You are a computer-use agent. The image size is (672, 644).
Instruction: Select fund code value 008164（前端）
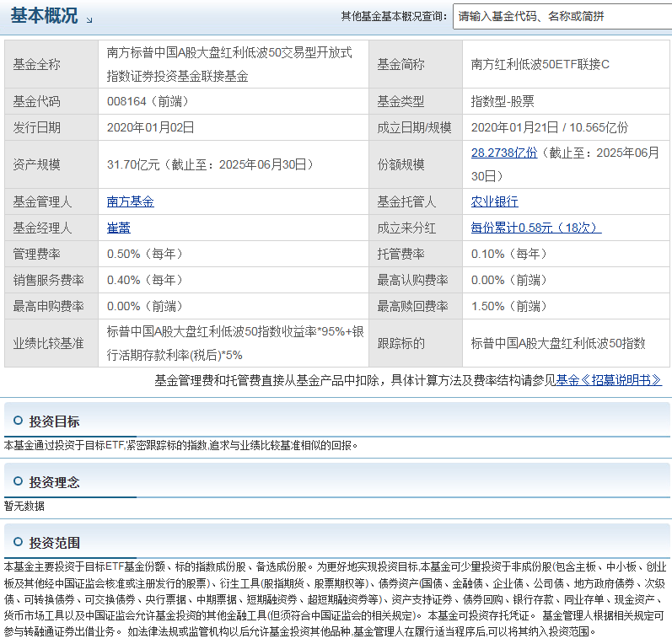[x=148, y=101]
